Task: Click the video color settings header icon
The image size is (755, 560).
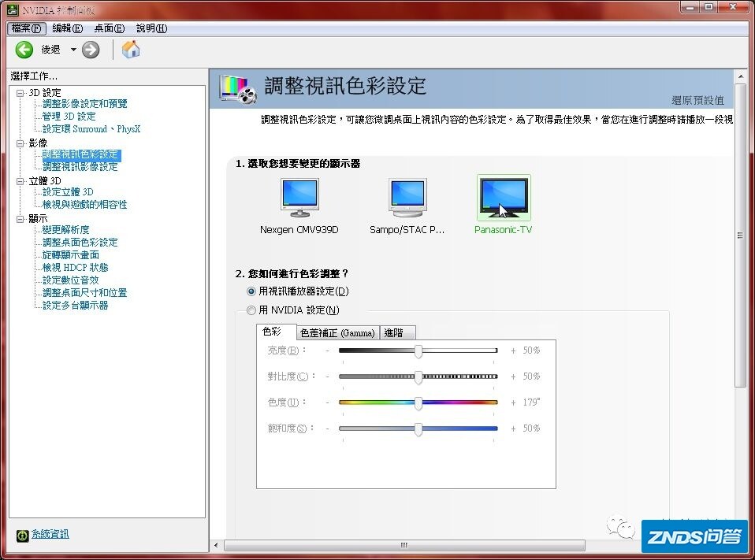Action: [x=238, y=89]
